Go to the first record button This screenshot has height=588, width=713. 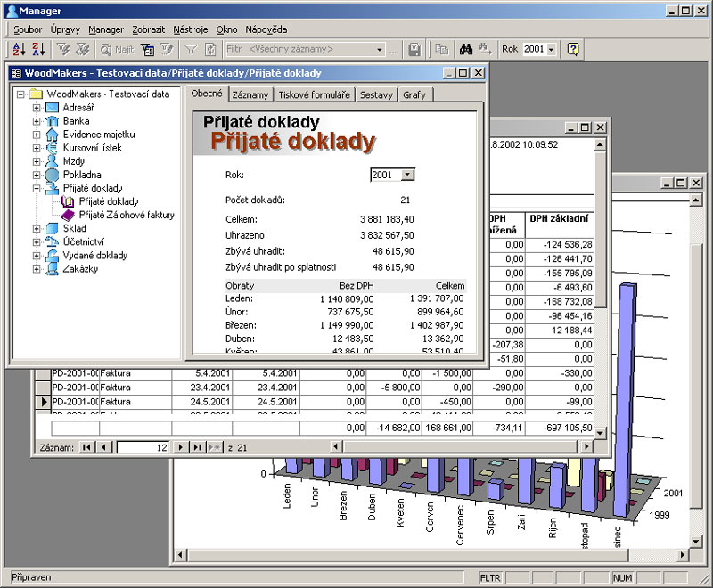[x=86, y=447]
